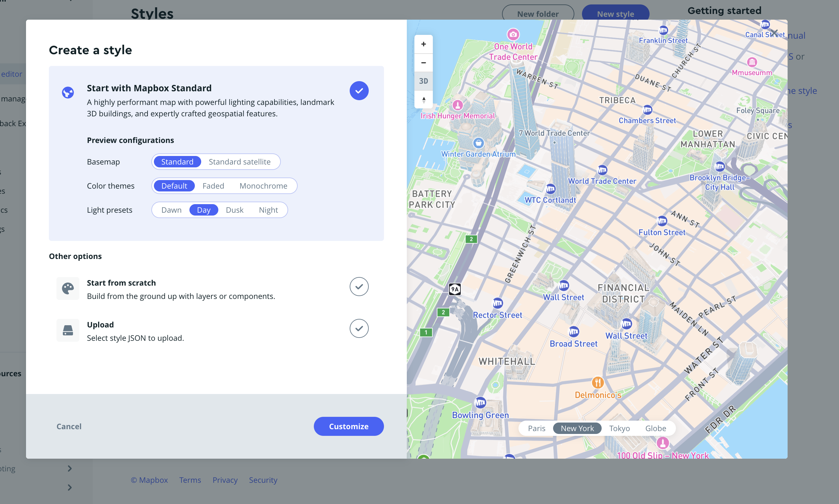Screen dimensions: 839x504
Task: Click the Mapbox Standard globe icon
Action: (68, 92)
